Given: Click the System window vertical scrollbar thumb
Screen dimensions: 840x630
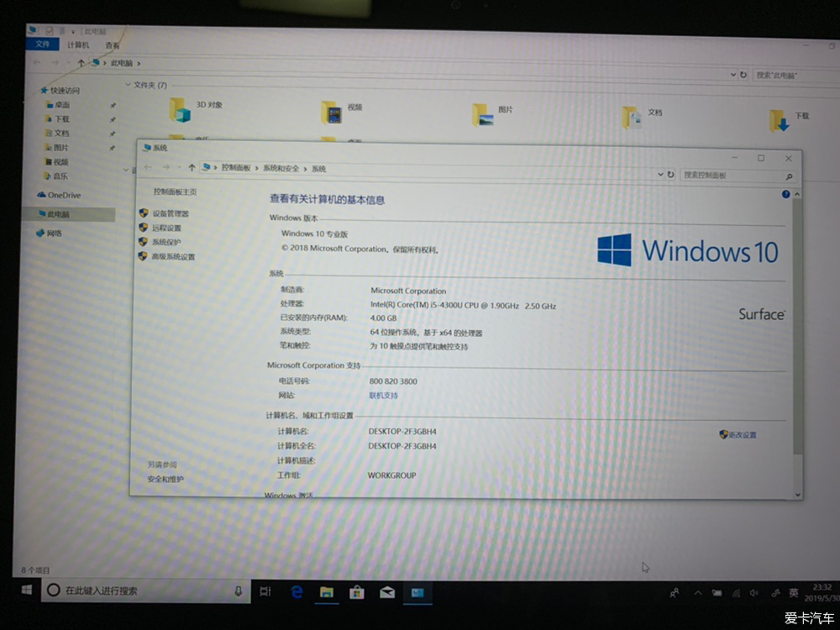Looking at the screenshot, I should click(798, 327).
